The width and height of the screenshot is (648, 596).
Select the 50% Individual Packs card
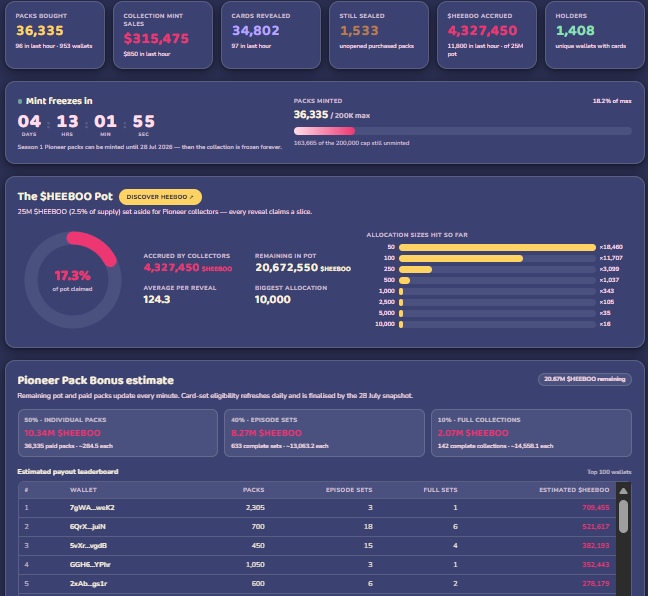tap(118, 433)
